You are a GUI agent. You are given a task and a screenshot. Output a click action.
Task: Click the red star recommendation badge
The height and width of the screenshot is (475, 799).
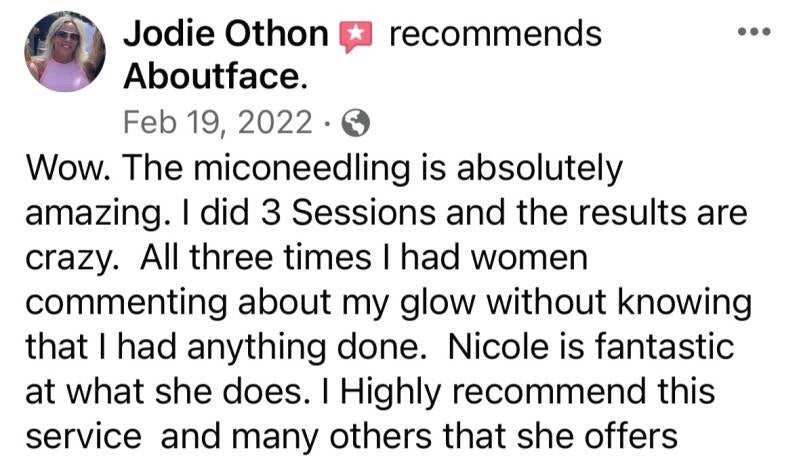(x=356, y=36)
